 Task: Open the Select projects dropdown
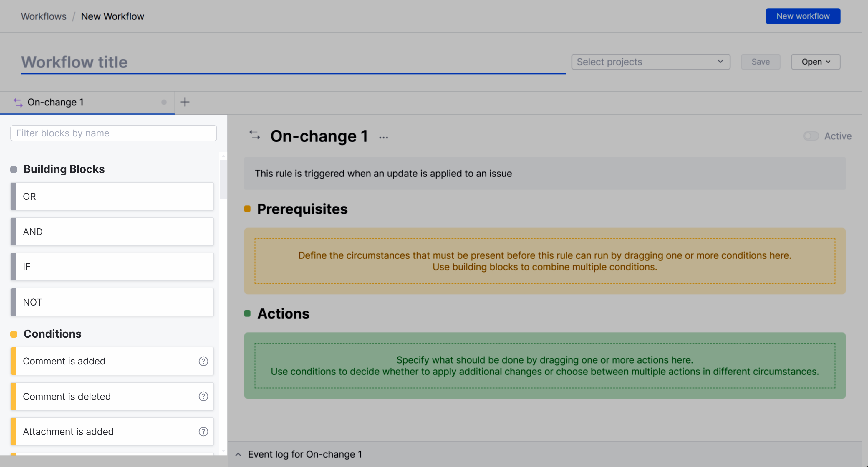point(650,62)
